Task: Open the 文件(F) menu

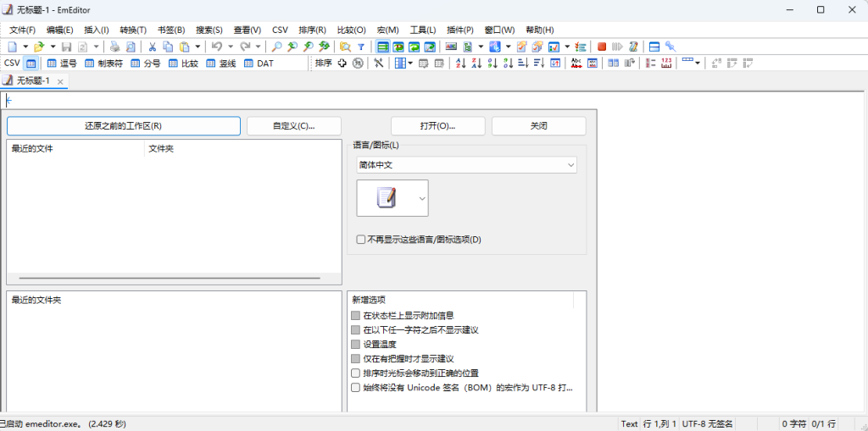Action: pyautogui.click(x=23, y=30)
